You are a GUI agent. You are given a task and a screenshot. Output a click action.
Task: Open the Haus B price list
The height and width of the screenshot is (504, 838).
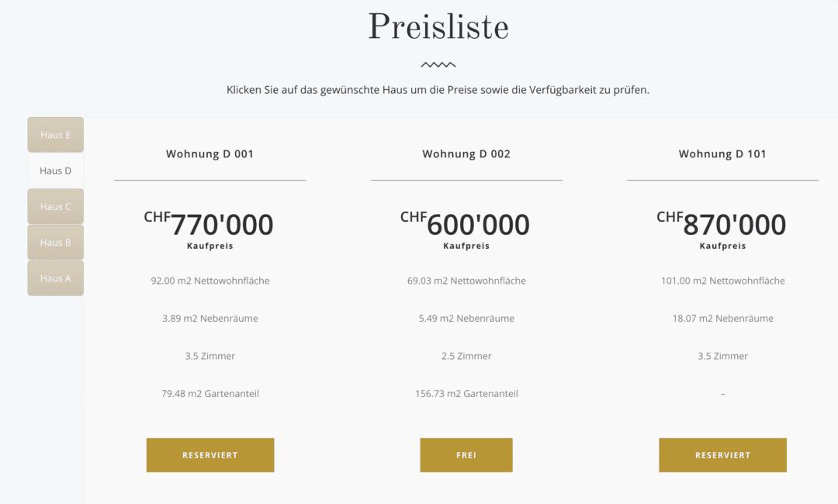(55, 241)
